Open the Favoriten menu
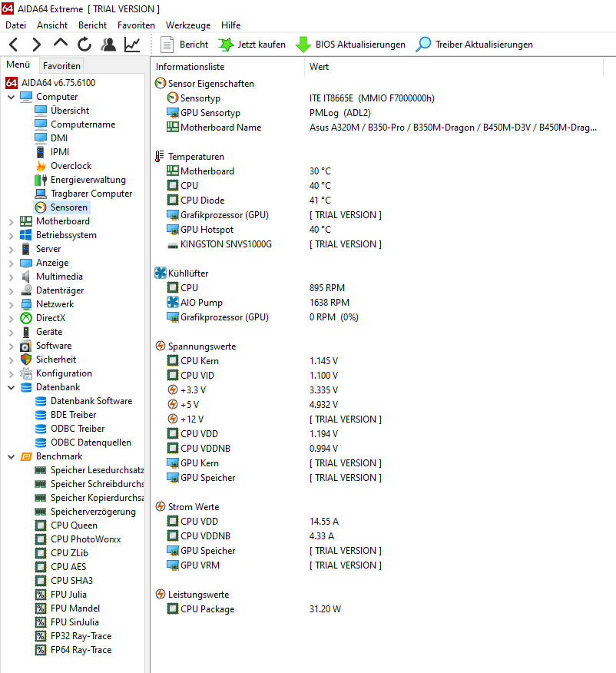This screenshot has height=673, width=616. [x=136, y=25]
